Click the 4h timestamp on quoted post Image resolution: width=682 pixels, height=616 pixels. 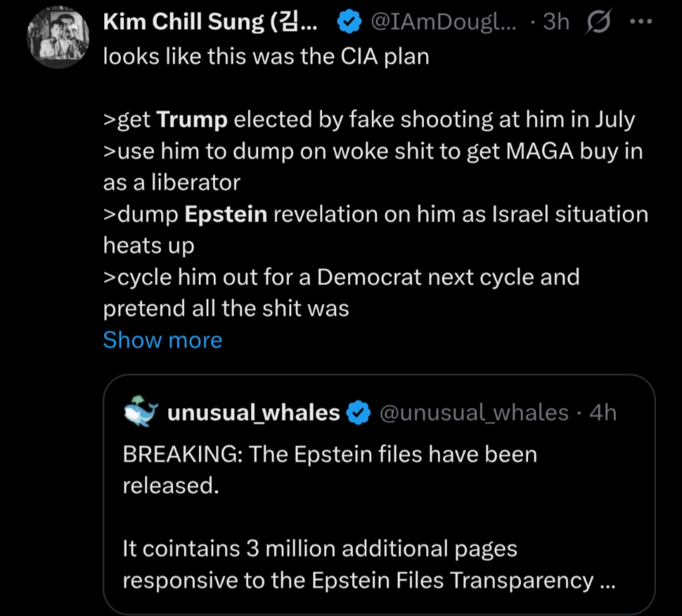point(603,412)
